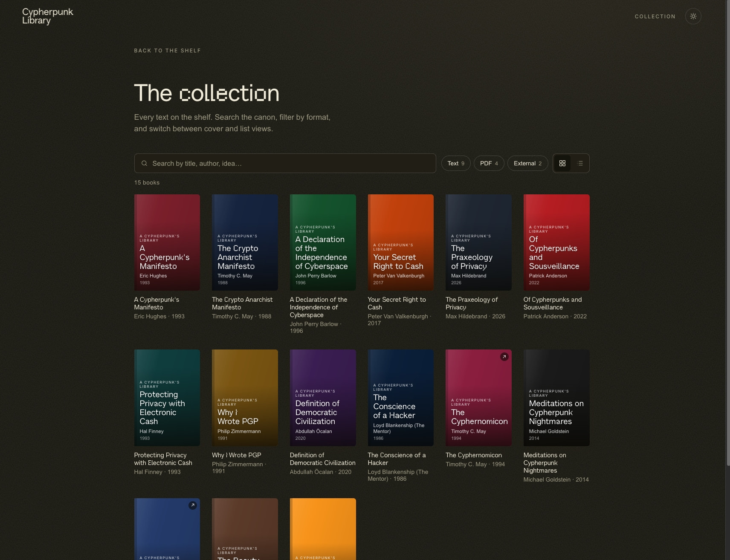Open The Conscience of a Hacker cover
730x560 pixels.
coord(400,398)
